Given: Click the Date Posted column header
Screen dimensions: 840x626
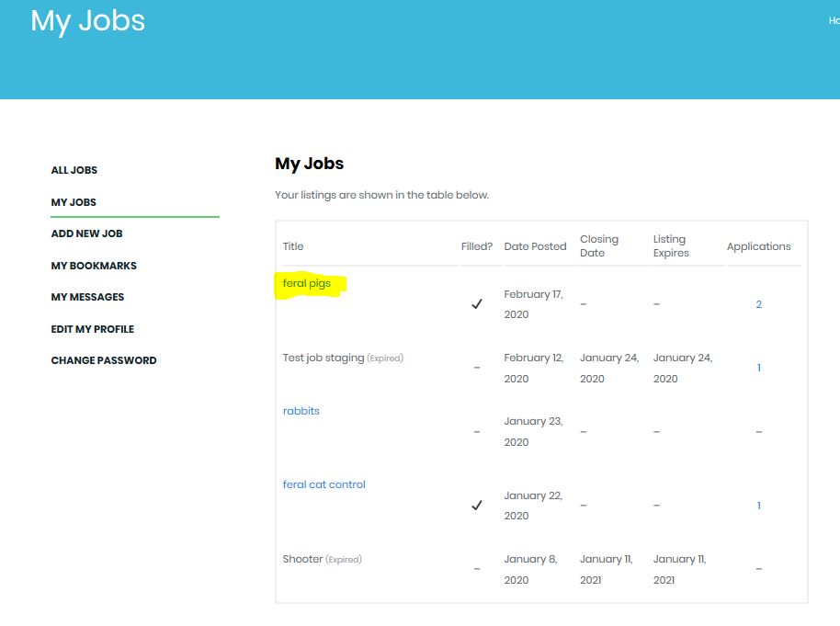Looking at the screenshot, I should pos(535,246).
